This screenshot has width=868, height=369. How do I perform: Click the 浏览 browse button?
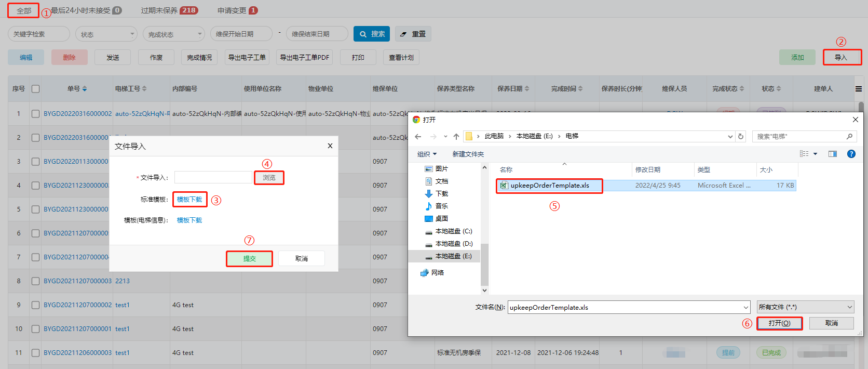[x=269, y=178]
